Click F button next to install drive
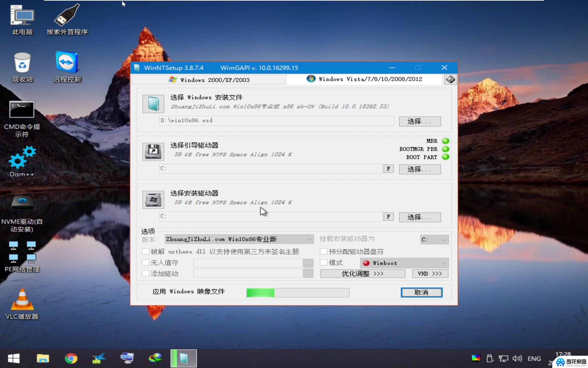 pos(389,217)
